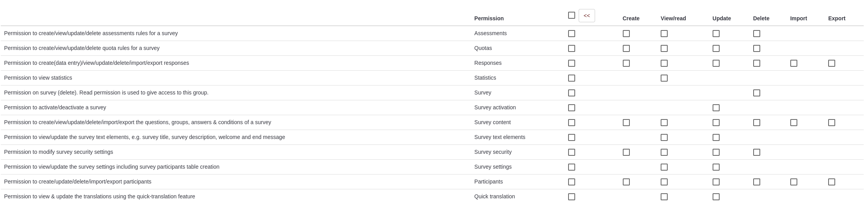Enable Update permission for Survey activation
The height and width of the screenshot is (212, 868).
point(716,108)
